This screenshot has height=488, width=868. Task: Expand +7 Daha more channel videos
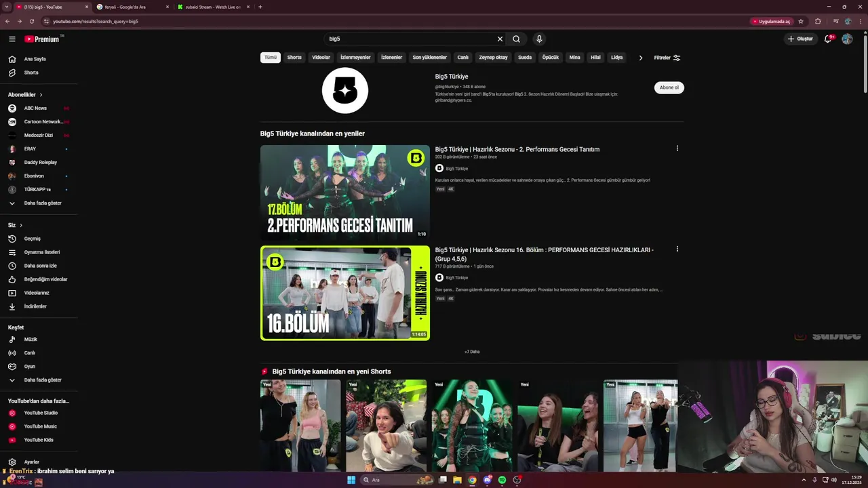472,352
